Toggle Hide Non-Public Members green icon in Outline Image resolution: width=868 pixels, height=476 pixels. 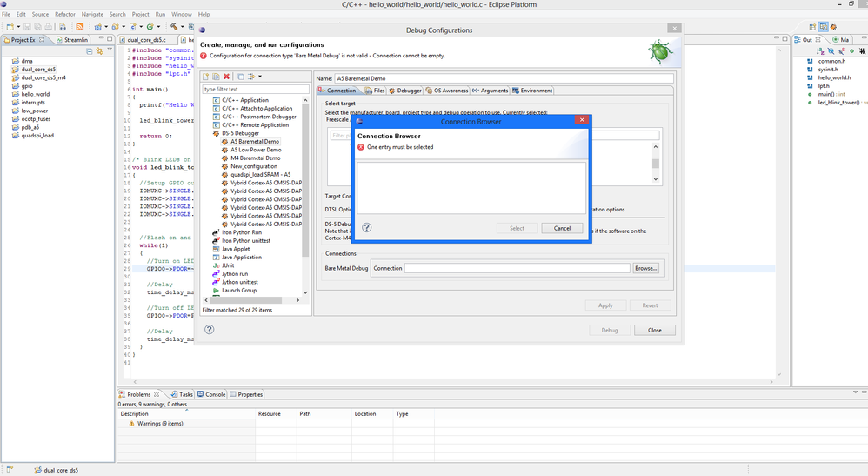click(x=852, y=51)
